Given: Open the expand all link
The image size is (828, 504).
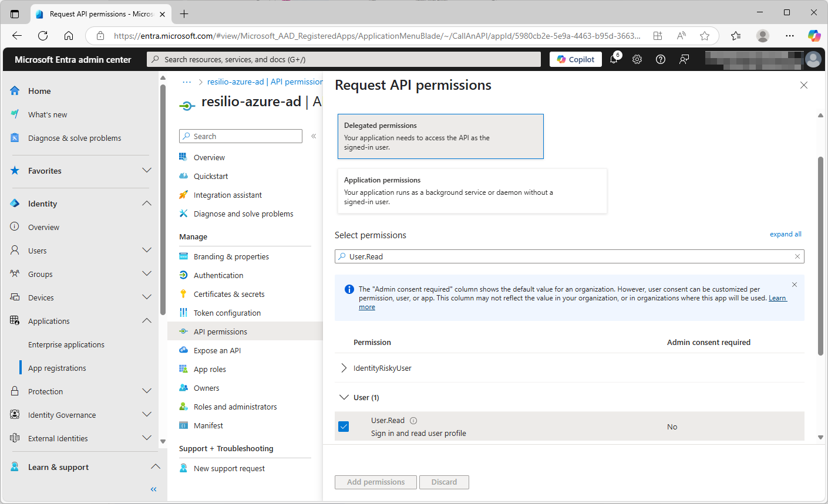Looking at the screenshot, I should pyautogui.click(x=785, y=234).
